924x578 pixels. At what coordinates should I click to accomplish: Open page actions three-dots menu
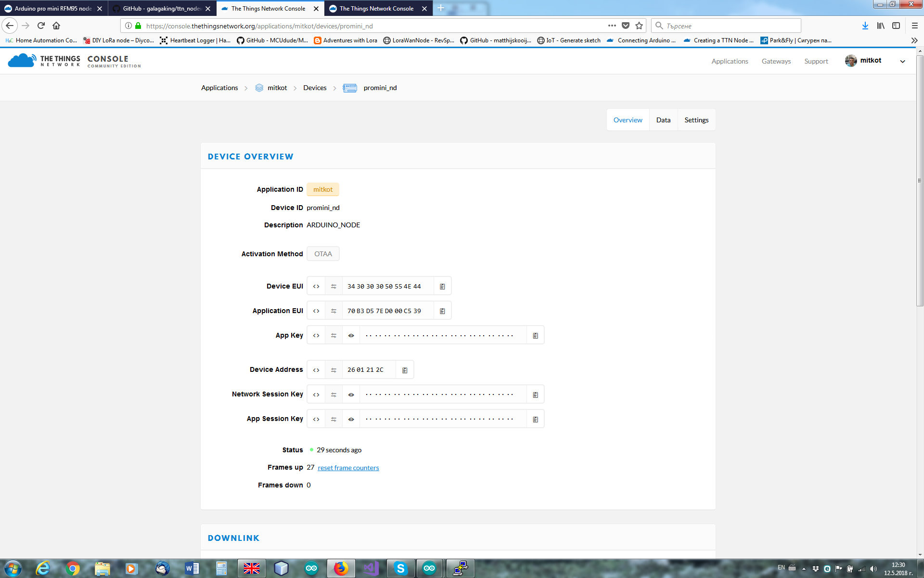(612, 26)
